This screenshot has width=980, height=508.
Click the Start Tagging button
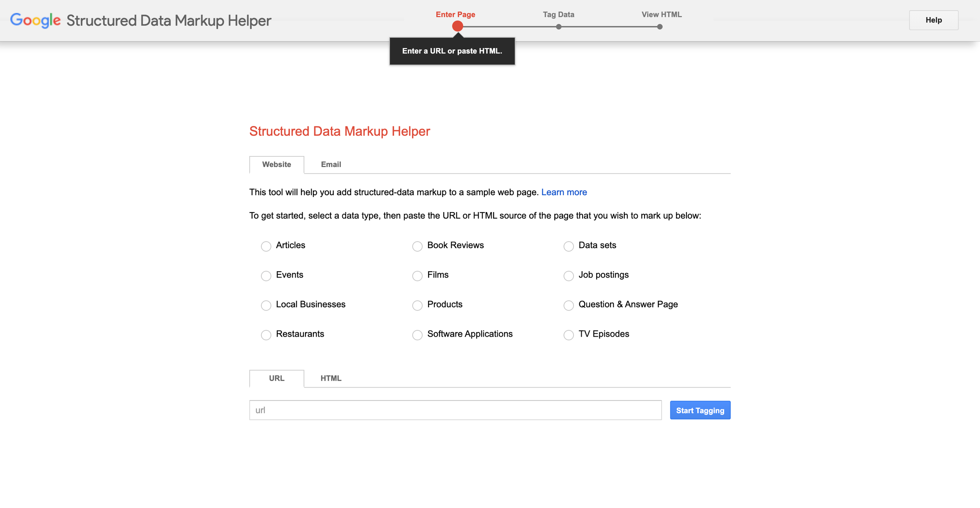[x=700, y=410]
